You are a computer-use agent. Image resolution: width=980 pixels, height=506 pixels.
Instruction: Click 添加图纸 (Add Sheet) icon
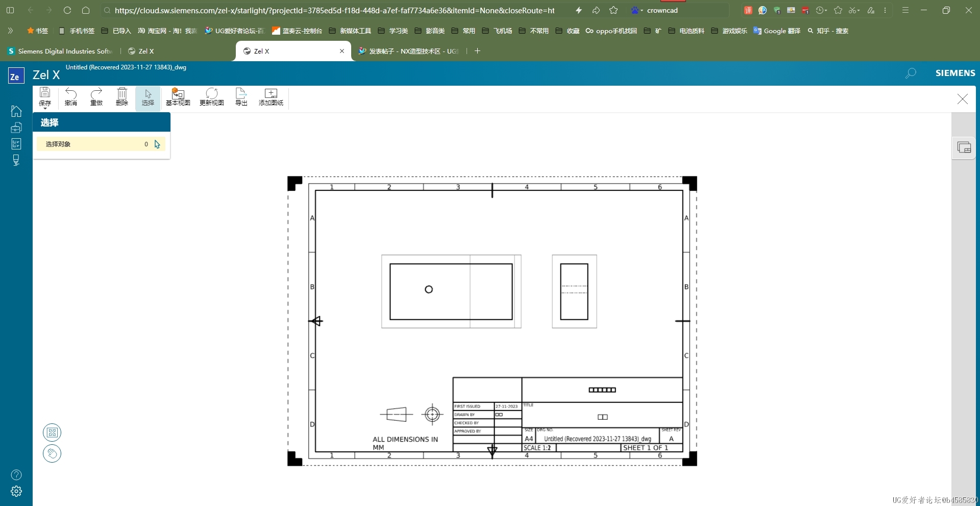[271, 96]
